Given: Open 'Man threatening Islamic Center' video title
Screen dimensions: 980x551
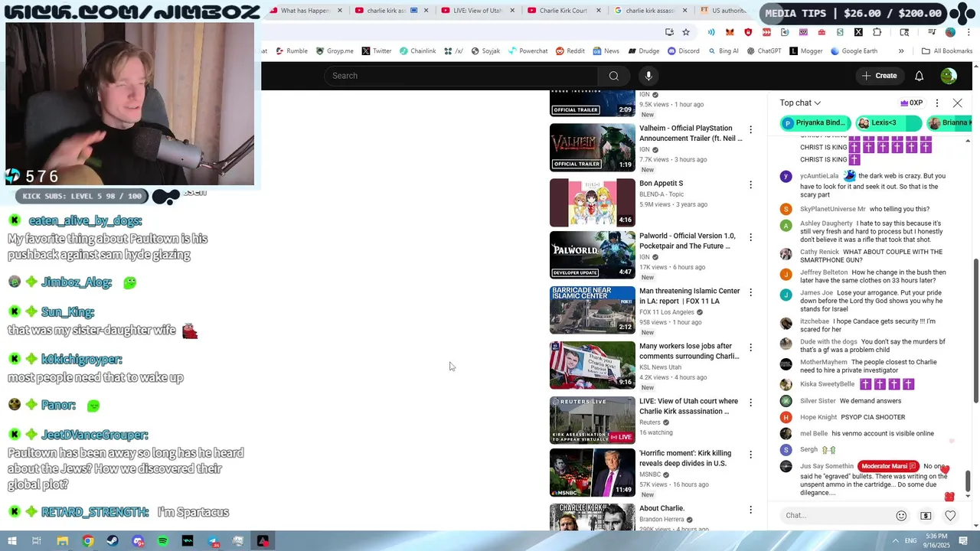Looking at the screenshot, I should click(690, 296).
